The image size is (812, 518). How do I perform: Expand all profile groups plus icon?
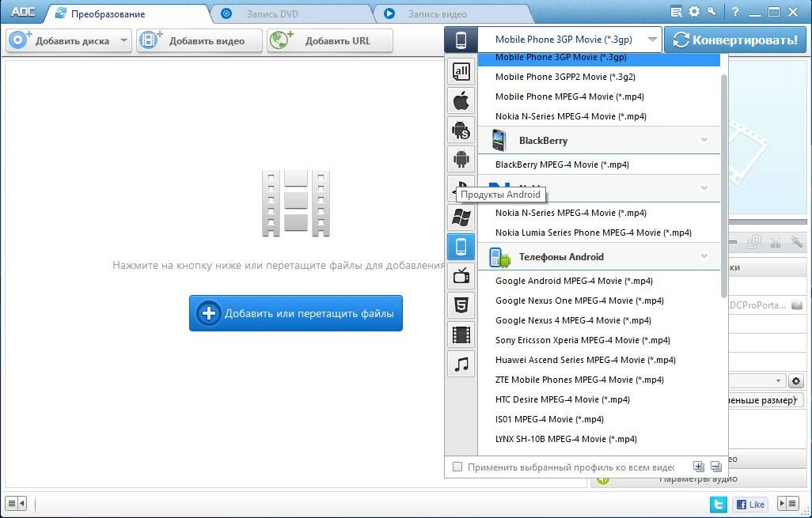699,467
